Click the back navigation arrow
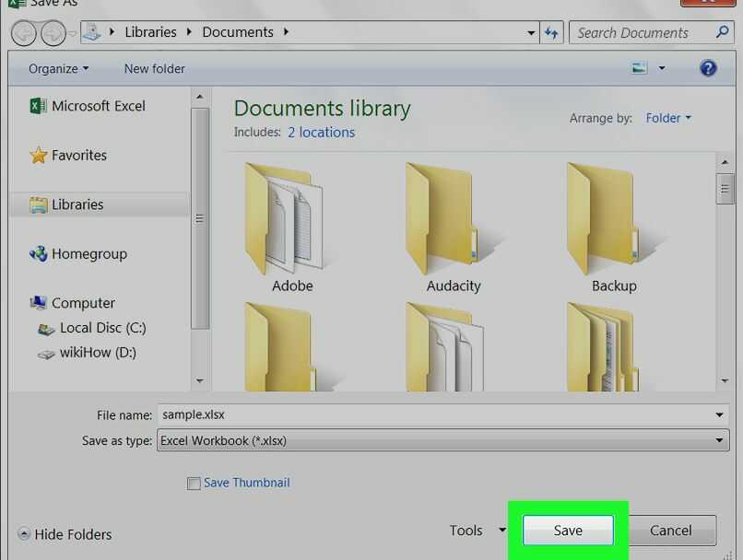The height and width of the screenshot is (560, 743). coord(25,32)
